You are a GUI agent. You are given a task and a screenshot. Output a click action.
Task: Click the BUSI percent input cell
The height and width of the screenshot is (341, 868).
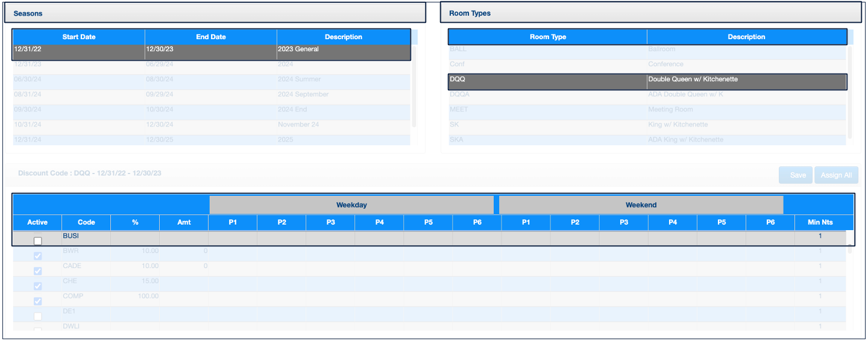[x=135, y=237]
